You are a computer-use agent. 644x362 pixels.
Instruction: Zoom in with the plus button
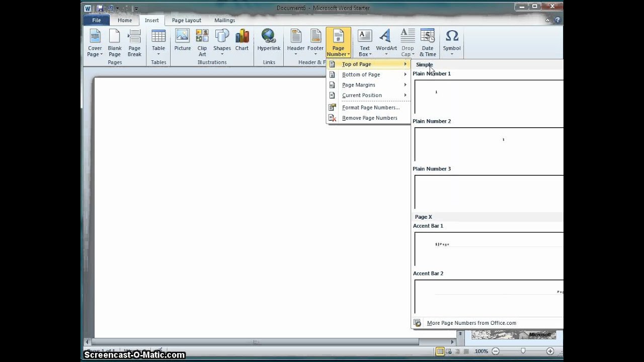[550, 351]
